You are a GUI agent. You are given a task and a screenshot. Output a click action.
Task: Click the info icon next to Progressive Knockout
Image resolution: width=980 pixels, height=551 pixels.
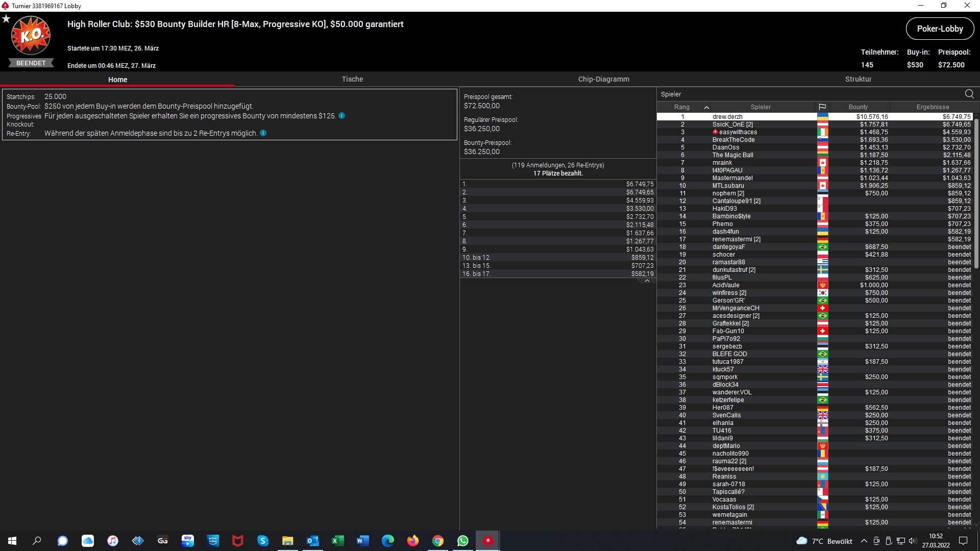[x=342, y=116]
